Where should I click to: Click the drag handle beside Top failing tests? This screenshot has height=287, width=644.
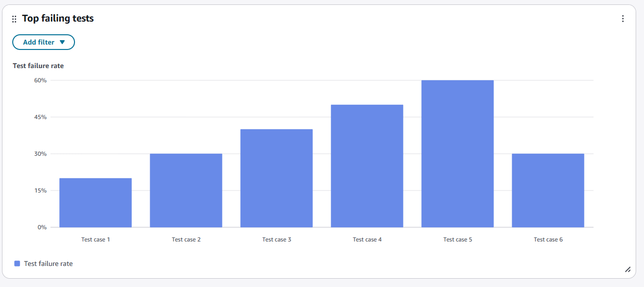(x=14, y=19)
